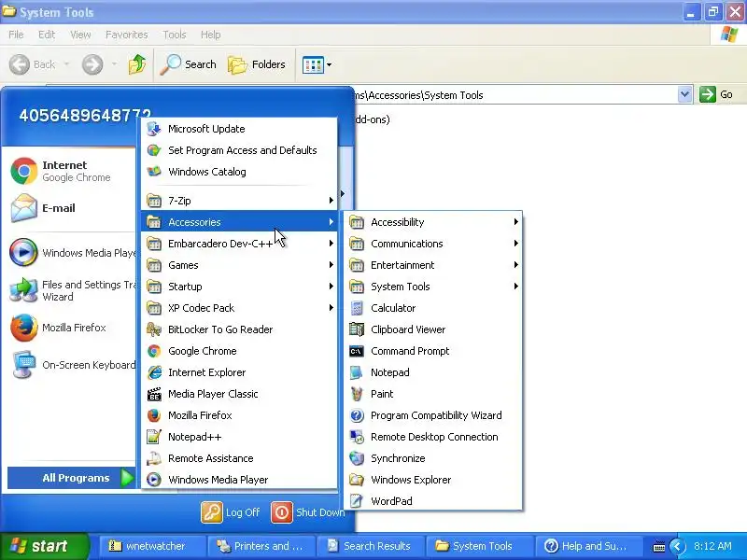Expand the Accessories submenu
747x560 pixels.
tap(239, 222)
